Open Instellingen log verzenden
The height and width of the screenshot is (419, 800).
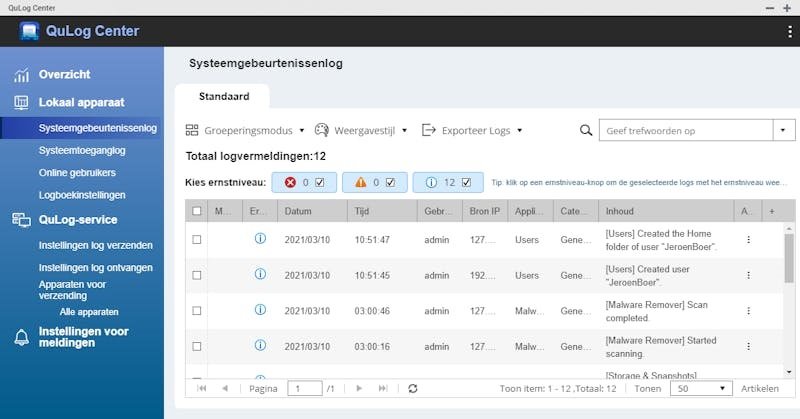95,245
